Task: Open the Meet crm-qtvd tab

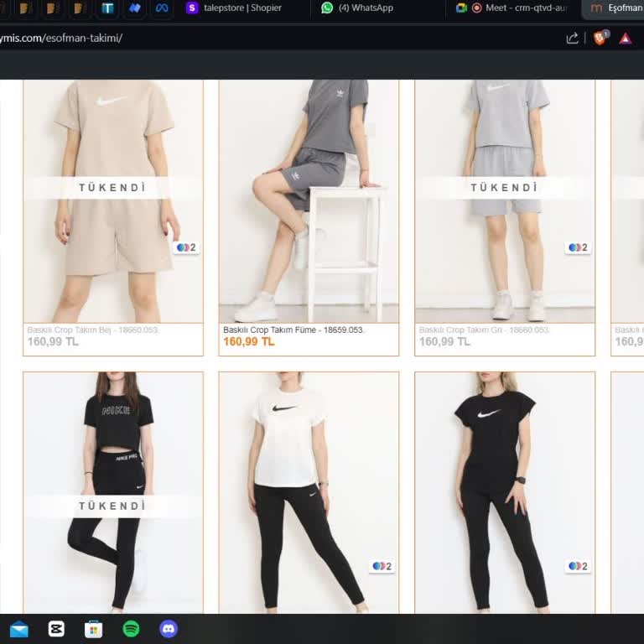Action: (512, 8)
